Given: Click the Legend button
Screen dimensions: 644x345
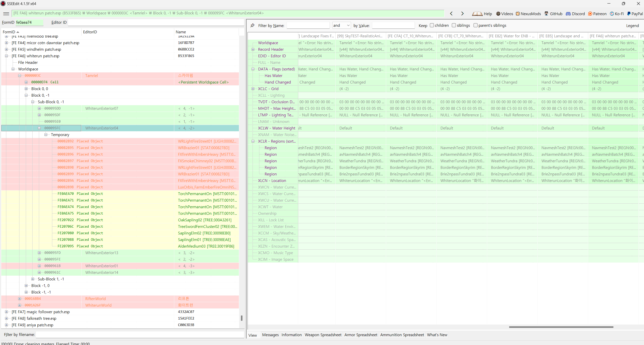Looking at the screenshot, I should 632,25.
